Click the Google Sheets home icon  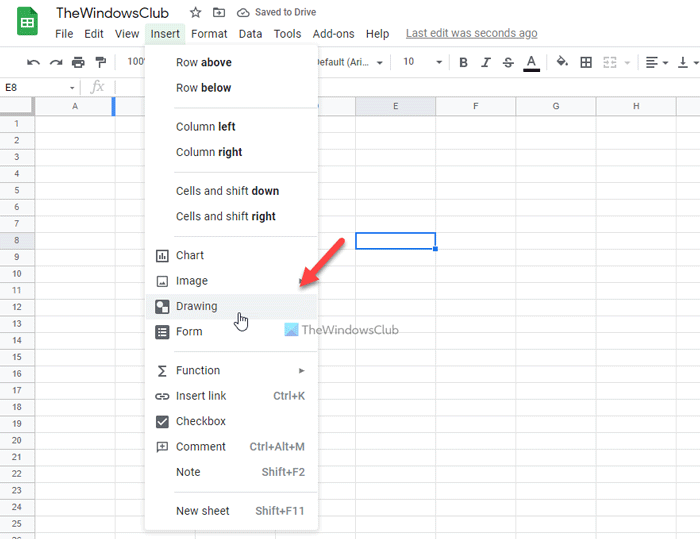27,21
